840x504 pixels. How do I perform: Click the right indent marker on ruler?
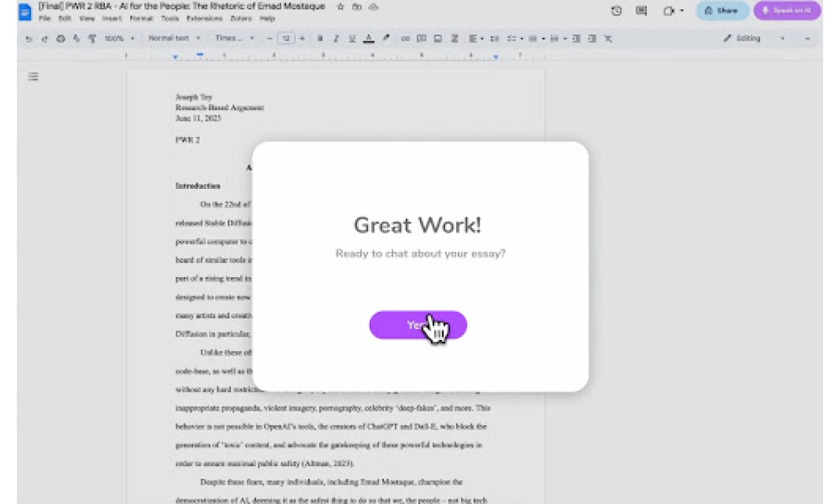pyautogui.click(x=496, y=56)
